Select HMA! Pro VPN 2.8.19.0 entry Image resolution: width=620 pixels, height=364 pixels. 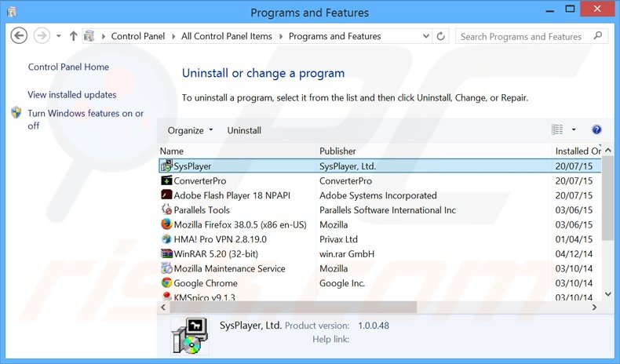(220, 239)
